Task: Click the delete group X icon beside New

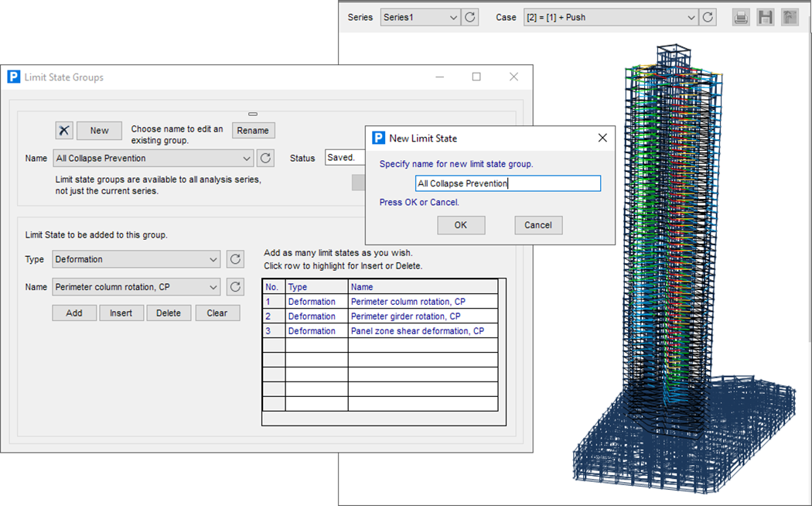Action: click(64, 131)
